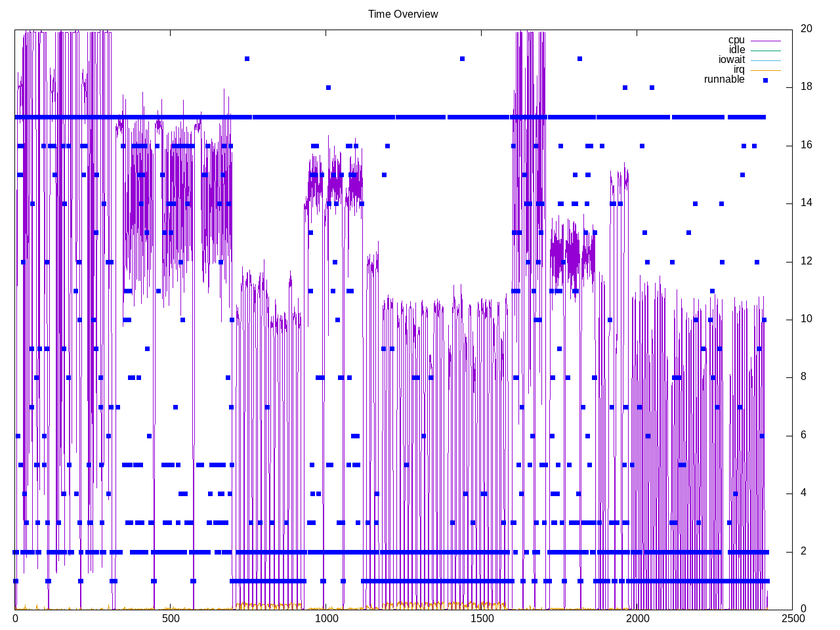
Task: Click x-axis tick label 500
Action: [x=171, y=619]
